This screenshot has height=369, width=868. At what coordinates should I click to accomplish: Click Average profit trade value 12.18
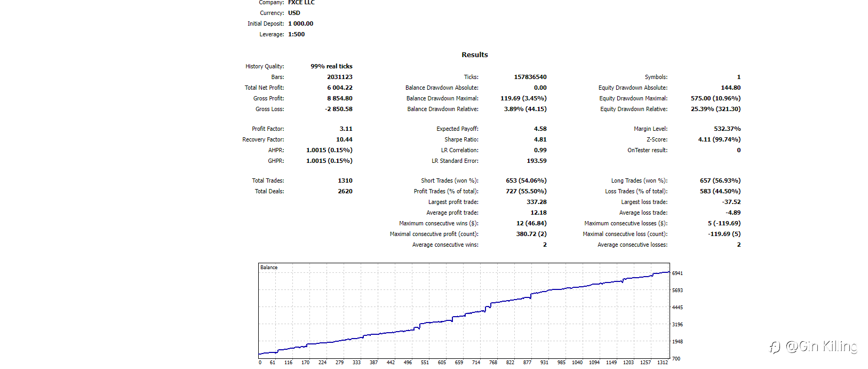[538, 213]
